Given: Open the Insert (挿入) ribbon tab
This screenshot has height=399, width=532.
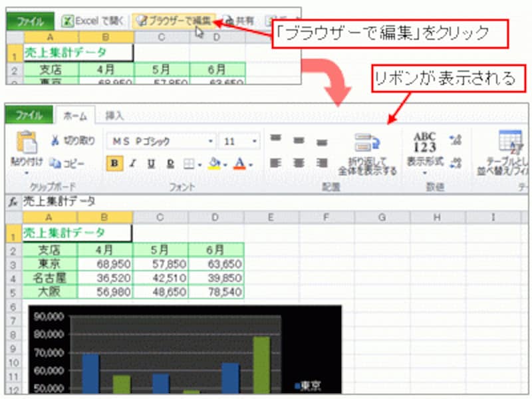Looking at the screenshot, I should pos(114,116).
